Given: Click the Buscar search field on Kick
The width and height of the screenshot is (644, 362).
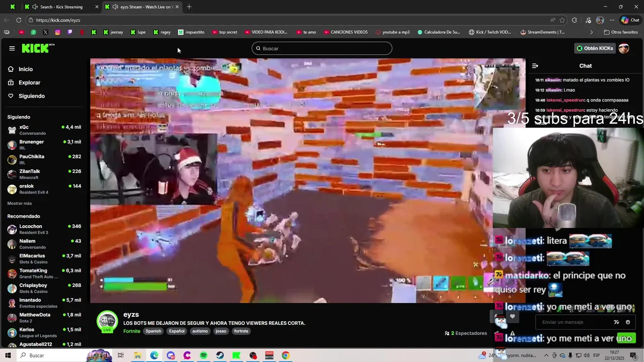Looking at the screenshot, I should (322, 48).
